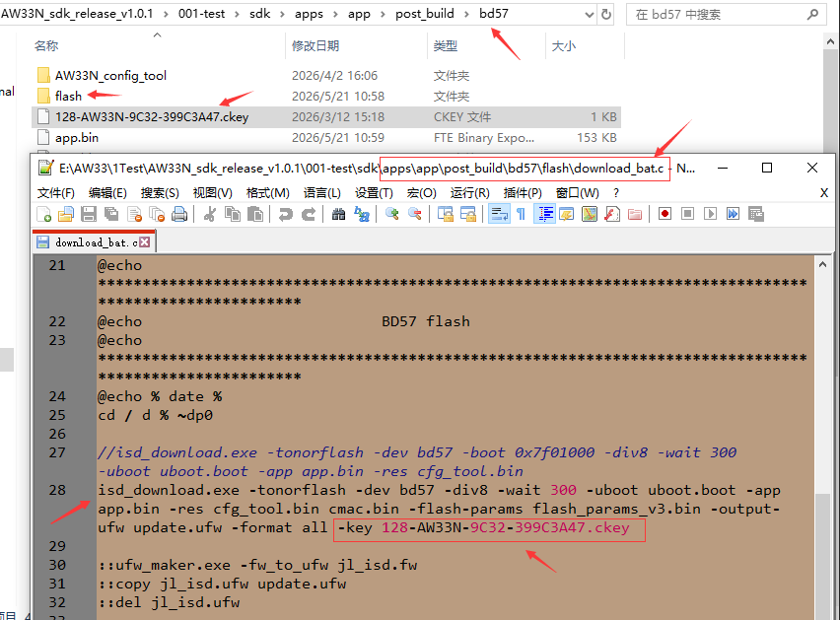Viewport: 840px width, 620px height.
Task: Sort Explorer files by 名称 column
Action: tap(159, 46)
